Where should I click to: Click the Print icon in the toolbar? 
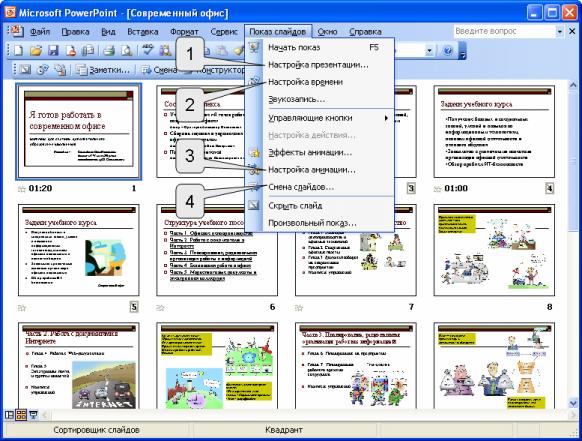109,50
